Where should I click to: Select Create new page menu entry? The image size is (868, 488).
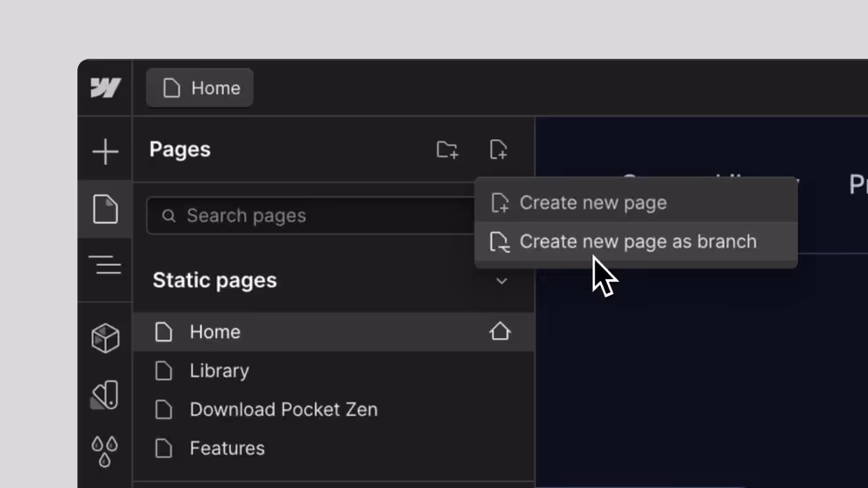(636, 203)
